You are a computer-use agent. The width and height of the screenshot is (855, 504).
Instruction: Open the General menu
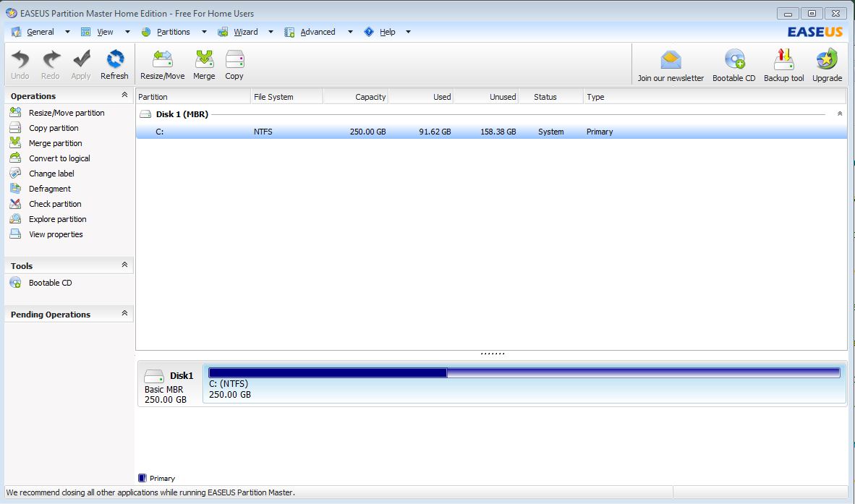(41, 32)
